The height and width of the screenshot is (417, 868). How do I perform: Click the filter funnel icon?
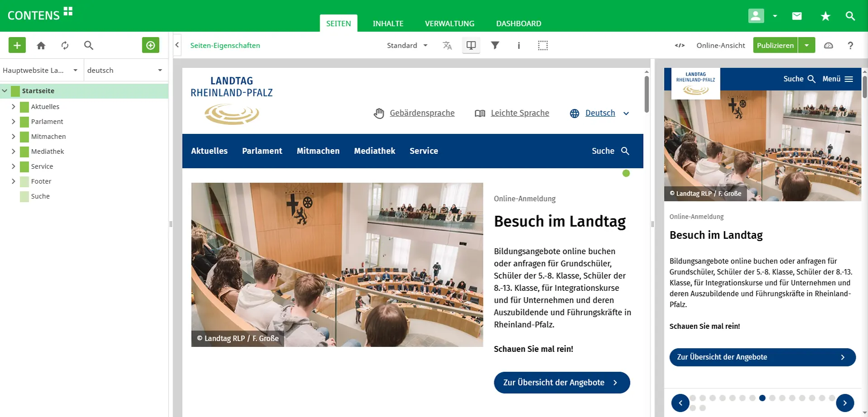[495, 45]
